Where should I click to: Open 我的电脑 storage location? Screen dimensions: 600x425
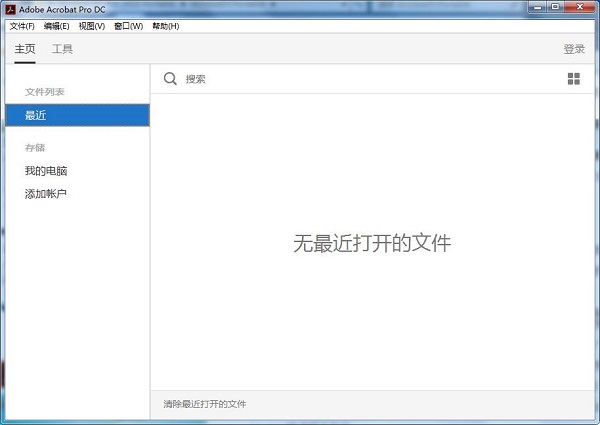tap(46, 171)
